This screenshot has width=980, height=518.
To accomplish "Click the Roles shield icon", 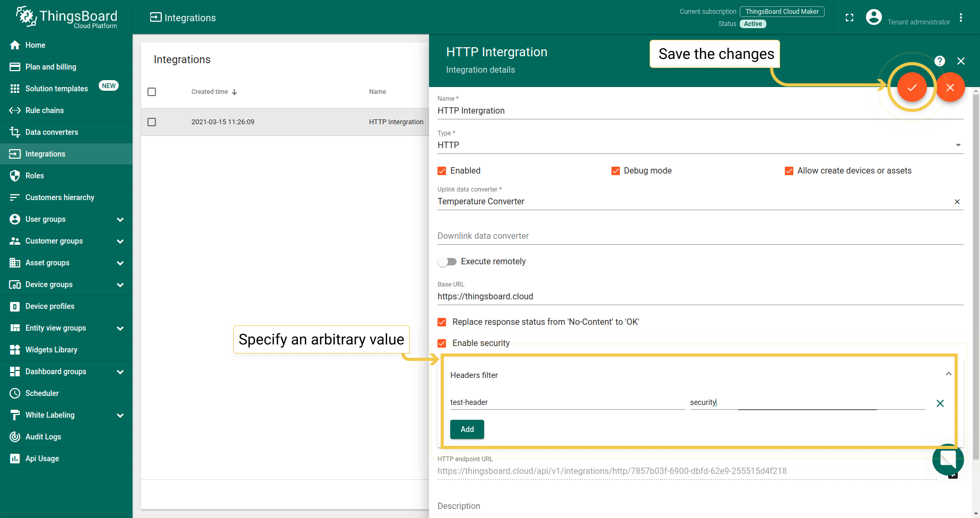I will [15, 176].
